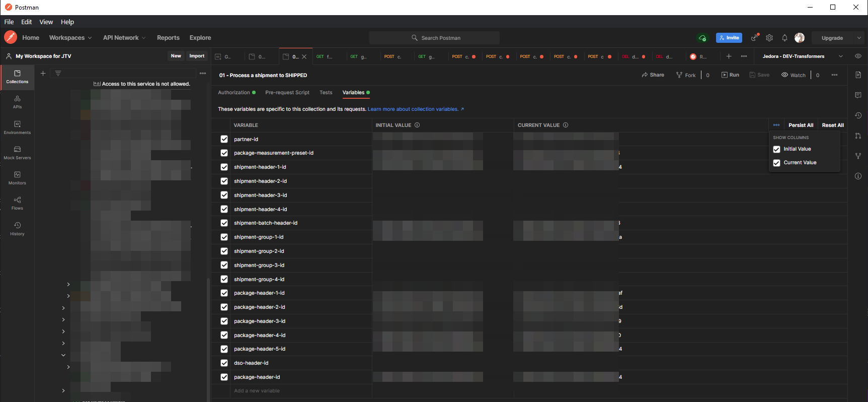Open the documentation icon in right sidebar
The image size is (868, 402).
click(x=858, y=75)
